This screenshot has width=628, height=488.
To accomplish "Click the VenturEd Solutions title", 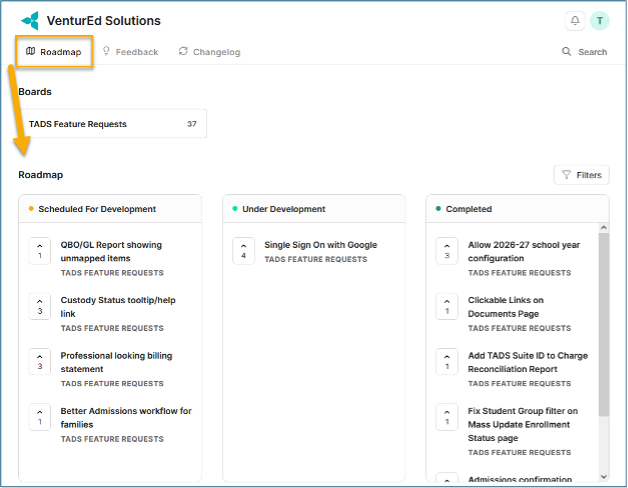I will pos(103,20).
